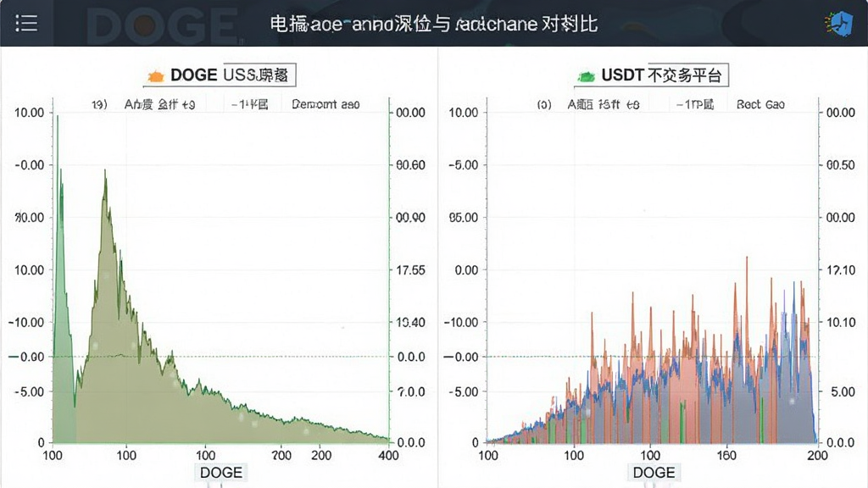Click the orange DOGE coin icon

(156, 75)
